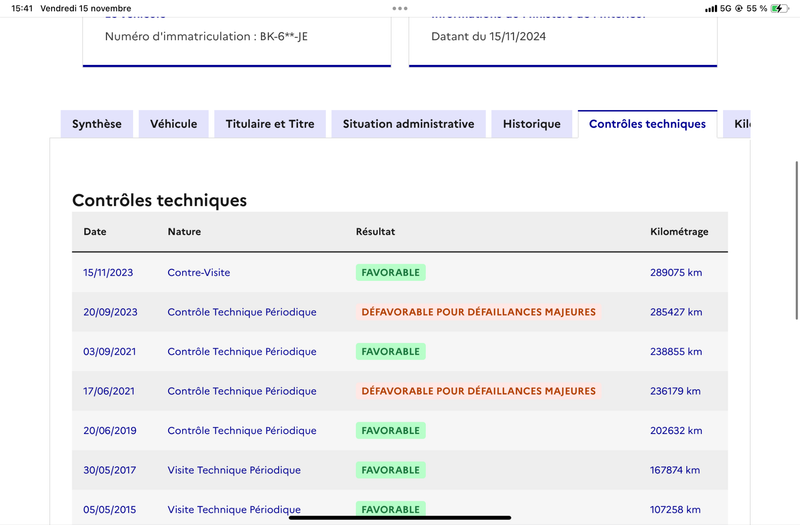Open the Synthèse tab

(x=96, y=124)
